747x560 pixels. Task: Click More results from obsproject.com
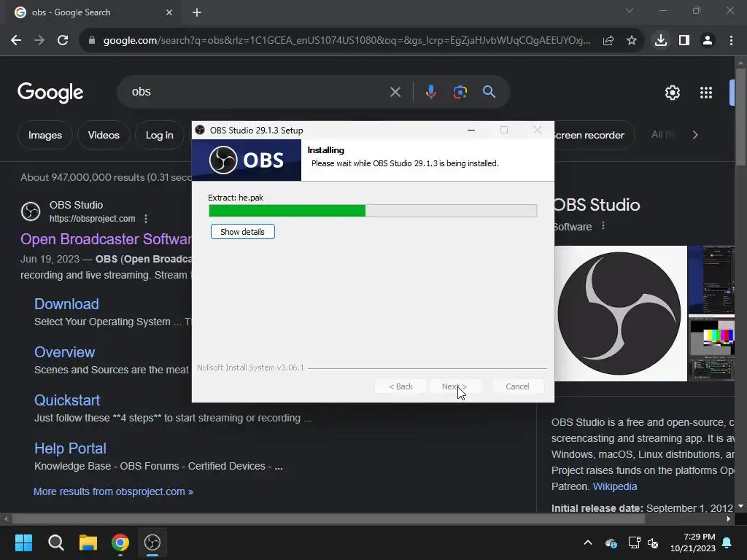[113, 491]
